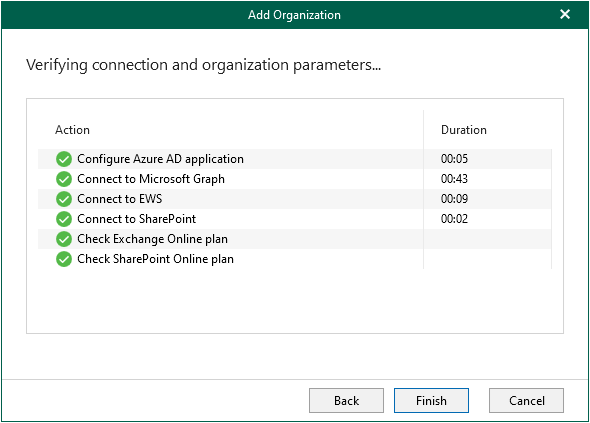This screenshot has width=590, height=423.
Task: Click the checkmark icon for Check Exchange Online plan
Action: click(64, 239)
